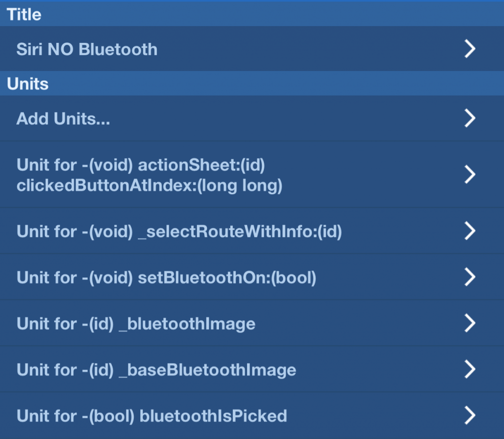Image resolution: width=504 pixels, height=439 pixels.
Task: Open Unit for actionSheet:(id) text
Action: click(141, 165)
